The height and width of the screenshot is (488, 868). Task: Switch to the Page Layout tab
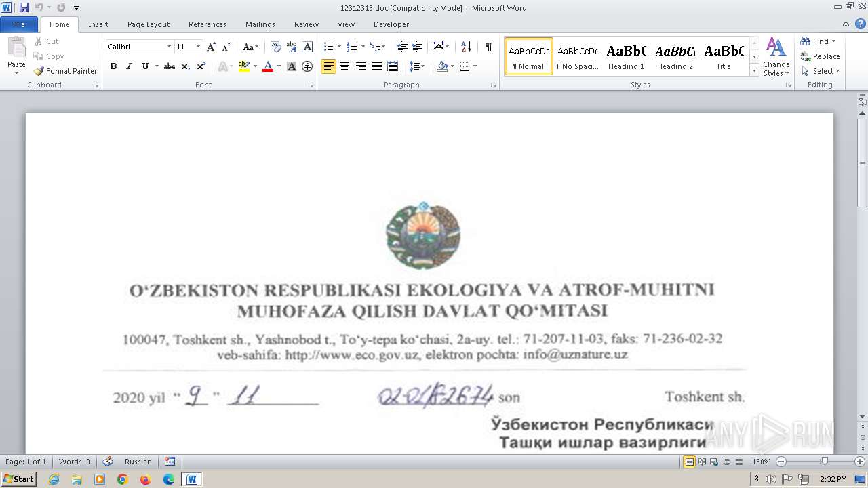click(x=149, y=24)
